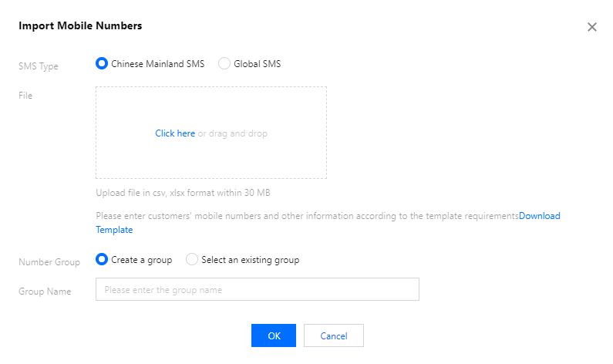This screenshot has width=613, height=364.
Task: Close the Import Mobile Numbers dialog
Action: pyautogui.click(x=592, y=27)
